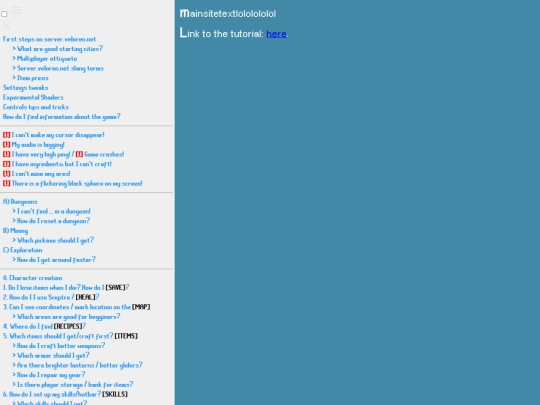Open 'Which areas are good for beginners?'
540x405 pixels.
coord(66,316)
